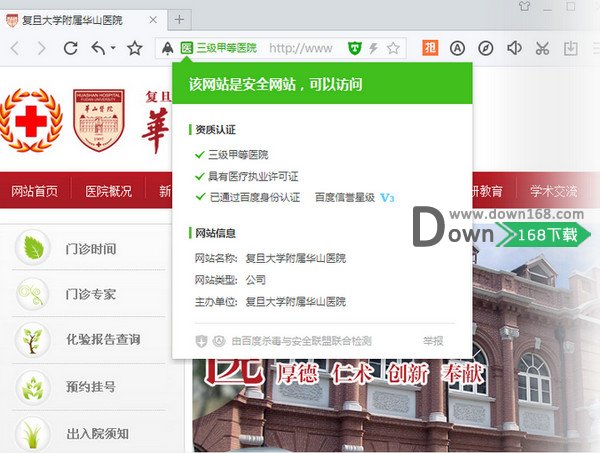Click the 门诊时间 sidebar link

(91, 249)
